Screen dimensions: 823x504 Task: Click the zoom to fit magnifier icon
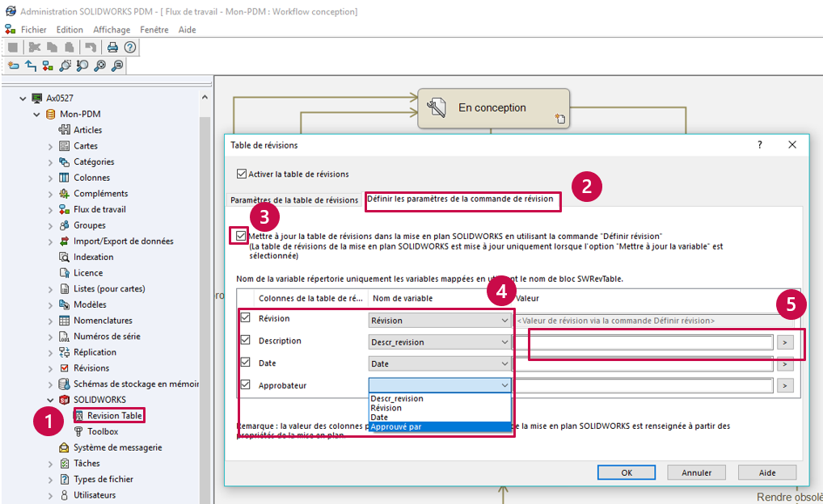tap(99, 65)
